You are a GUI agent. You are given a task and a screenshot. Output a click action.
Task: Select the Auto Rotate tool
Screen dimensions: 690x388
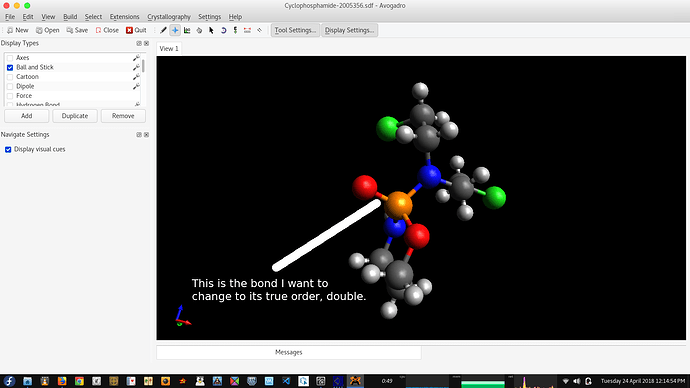pos(223,30)
